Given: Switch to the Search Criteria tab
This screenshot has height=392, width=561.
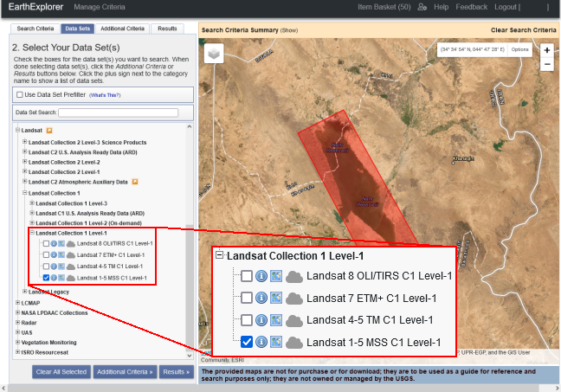Looking at the screenshot, I should [33, 29].
